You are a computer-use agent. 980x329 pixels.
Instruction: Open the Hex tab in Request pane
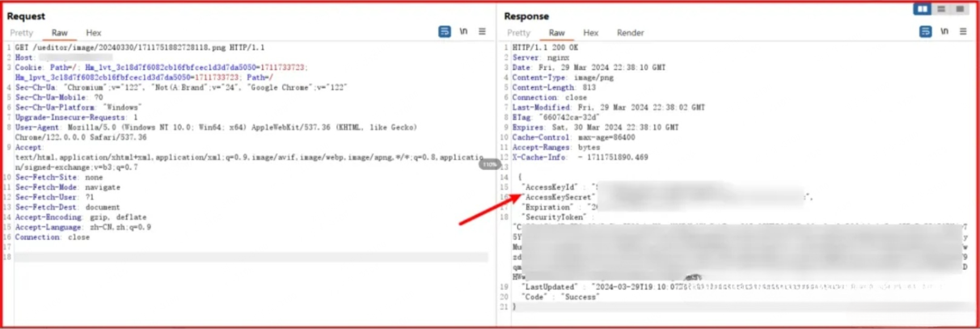94,33
